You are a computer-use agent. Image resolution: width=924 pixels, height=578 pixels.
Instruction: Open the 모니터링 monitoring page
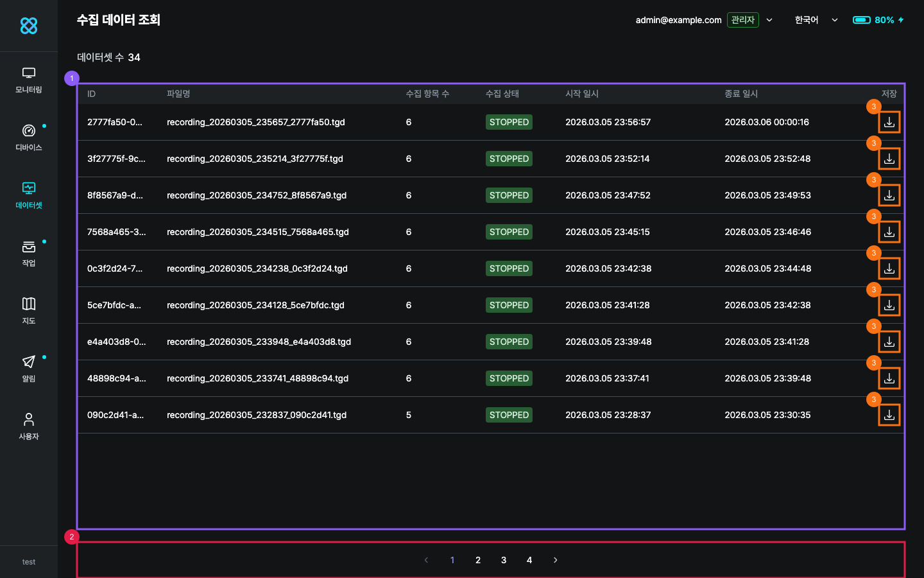coord(29,80)
